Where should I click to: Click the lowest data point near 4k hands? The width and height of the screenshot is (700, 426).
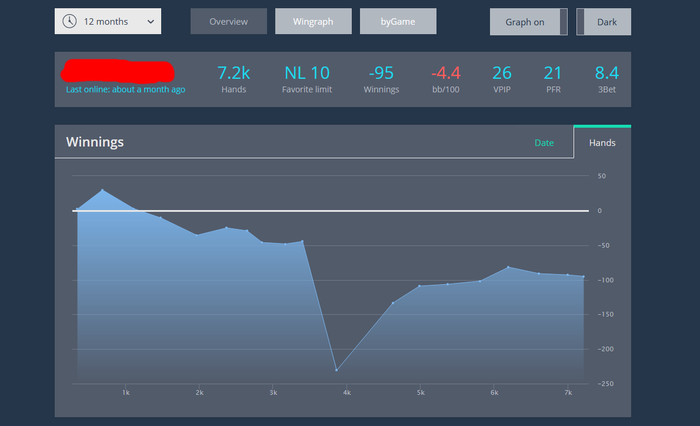tap(336, 370)
